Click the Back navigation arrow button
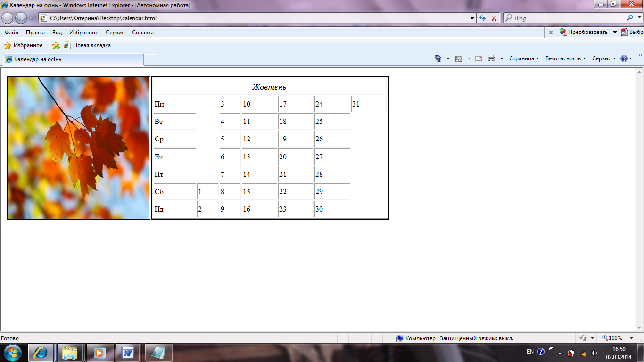The image size is (644, 362). point(8,18)
